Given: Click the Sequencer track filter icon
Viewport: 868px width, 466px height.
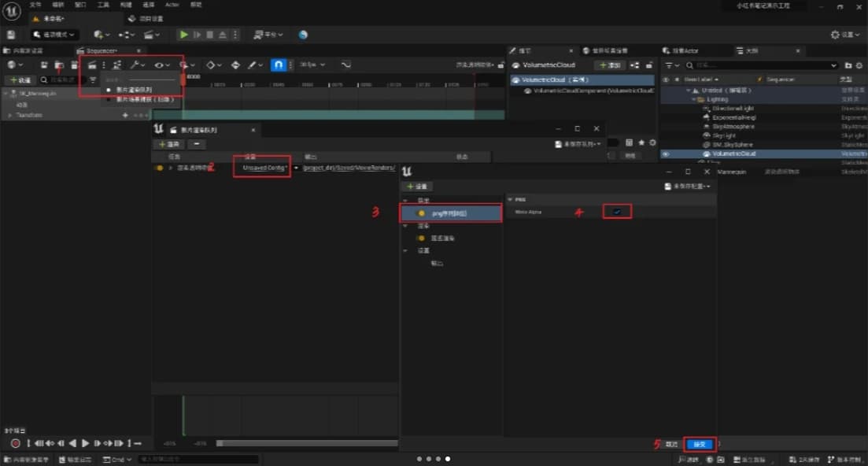Looking at the screenshot, I should coord(92,80).
